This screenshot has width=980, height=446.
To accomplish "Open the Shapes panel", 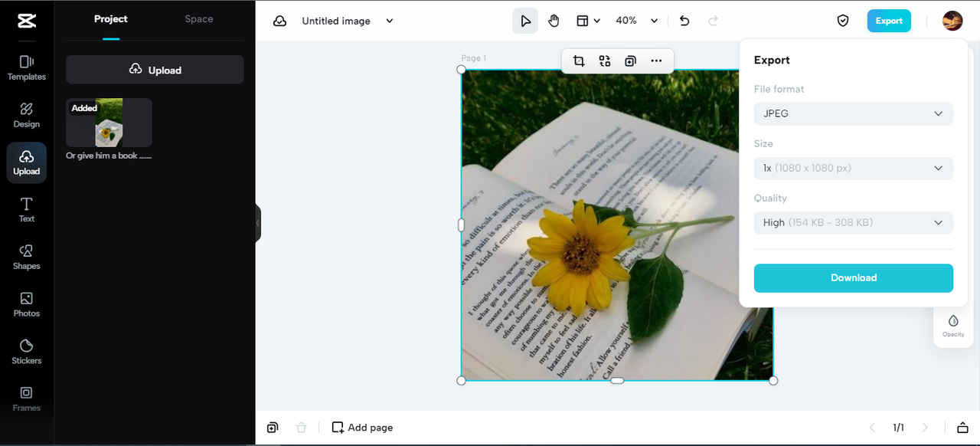I will pyautogui.click(x=26, y=257).
